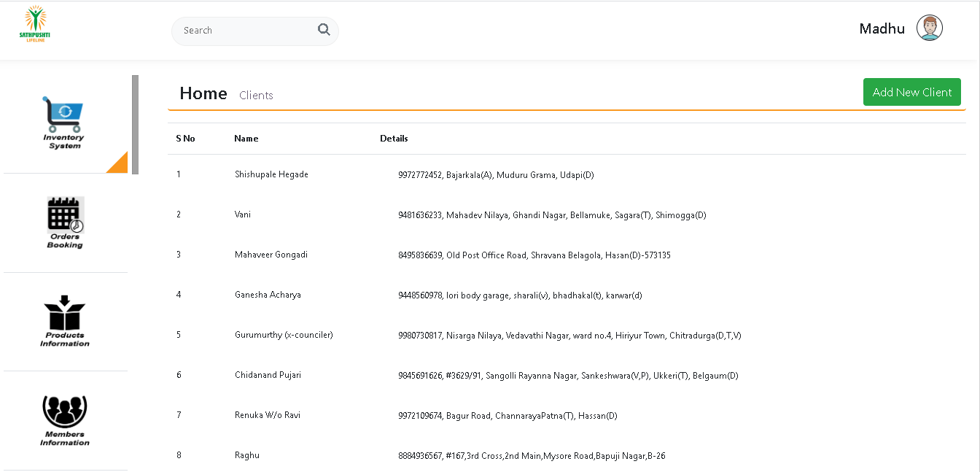Viewport: 980px width, 472px height.
Task: Open Madhu's user avatar
Action: coord(929,28)
